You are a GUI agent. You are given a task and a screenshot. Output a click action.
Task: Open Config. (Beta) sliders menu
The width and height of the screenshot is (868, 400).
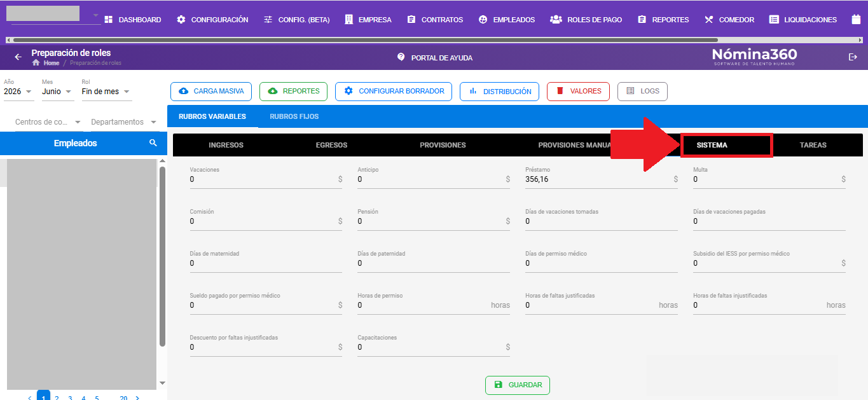pyautogui.click(x=296, y=20)
